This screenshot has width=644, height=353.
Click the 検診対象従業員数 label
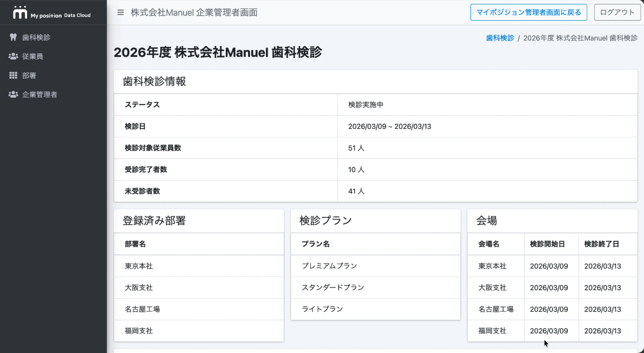[153, 148]
